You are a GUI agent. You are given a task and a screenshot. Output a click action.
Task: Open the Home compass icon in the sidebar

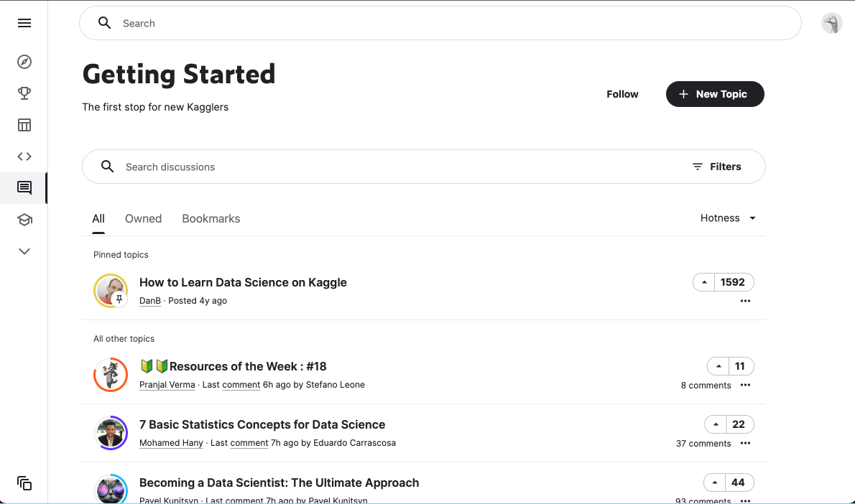pyautogui.click(x=24, y=62)
